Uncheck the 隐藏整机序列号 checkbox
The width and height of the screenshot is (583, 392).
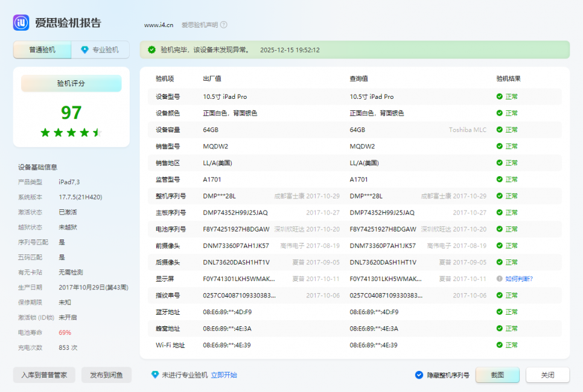point(419,375)
